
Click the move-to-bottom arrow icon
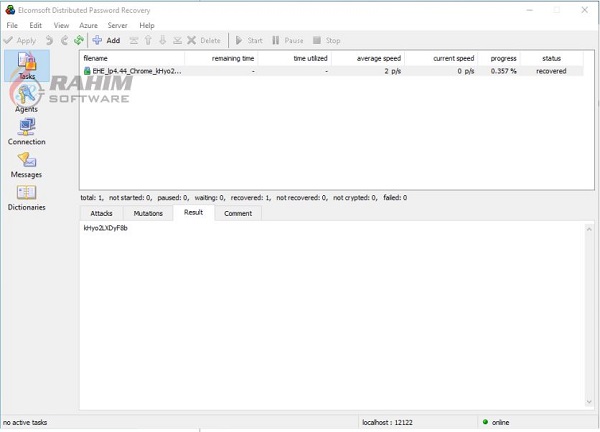click(x=177, y=40)
